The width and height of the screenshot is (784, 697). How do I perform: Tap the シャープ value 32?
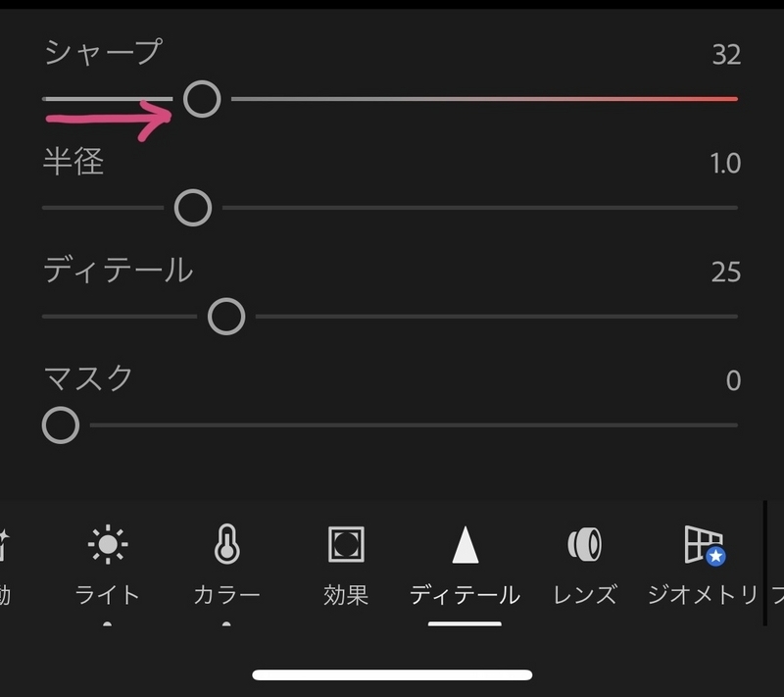coord(726,55)
